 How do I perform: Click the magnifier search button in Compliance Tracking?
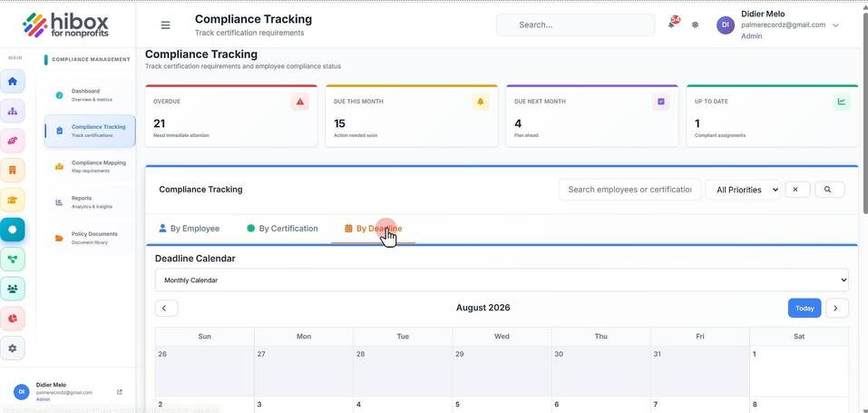829,190
